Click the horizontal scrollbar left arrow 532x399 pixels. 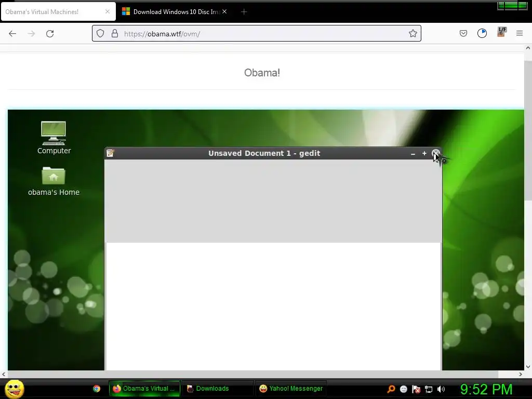4,374
